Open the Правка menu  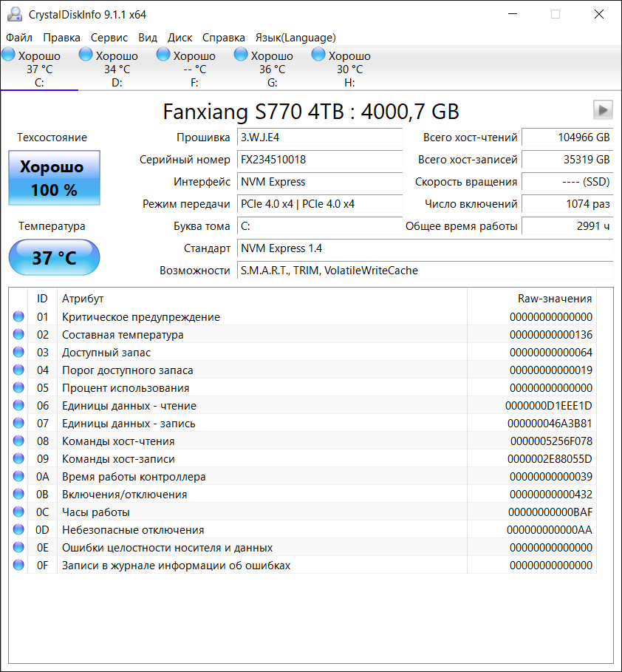[62, 38]
